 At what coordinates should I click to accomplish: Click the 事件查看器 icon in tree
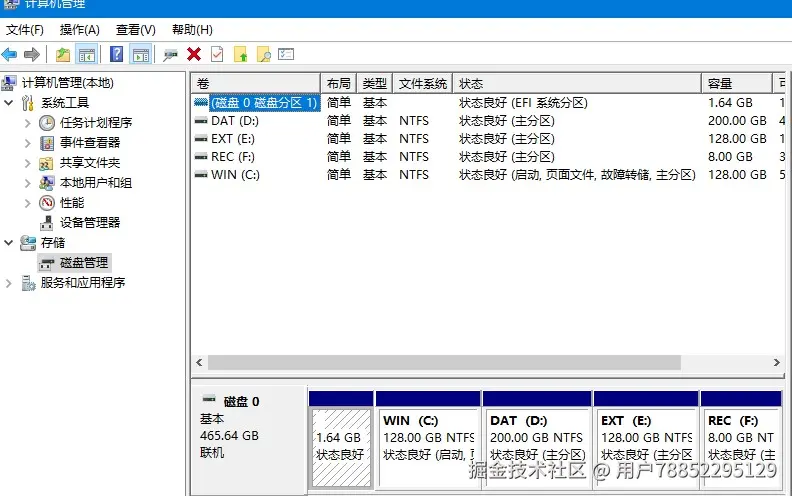47,143
